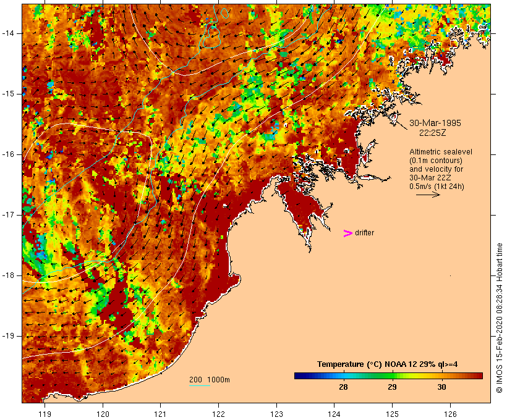Click the colorbar tick label 30
Viewport: 507px width, 420px height.
tap(441, 387)
